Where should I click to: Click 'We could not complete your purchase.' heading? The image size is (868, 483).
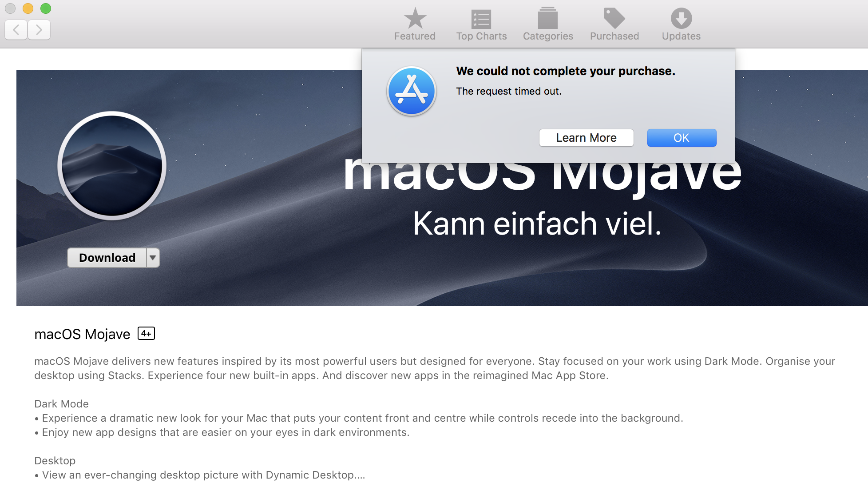pyautogui.click(x=566, y=71)
